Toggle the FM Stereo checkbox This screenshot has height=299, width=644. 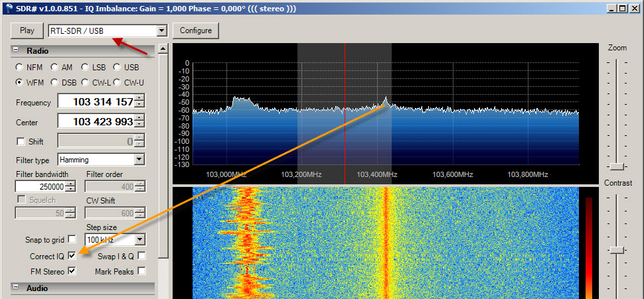(x=72, y=271)
